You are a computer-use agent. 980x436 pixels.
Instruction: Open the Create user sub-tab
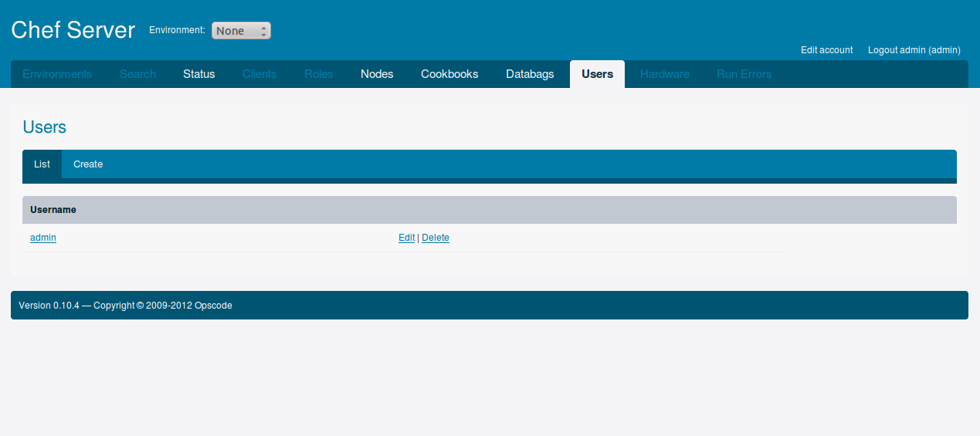(88, 164)
